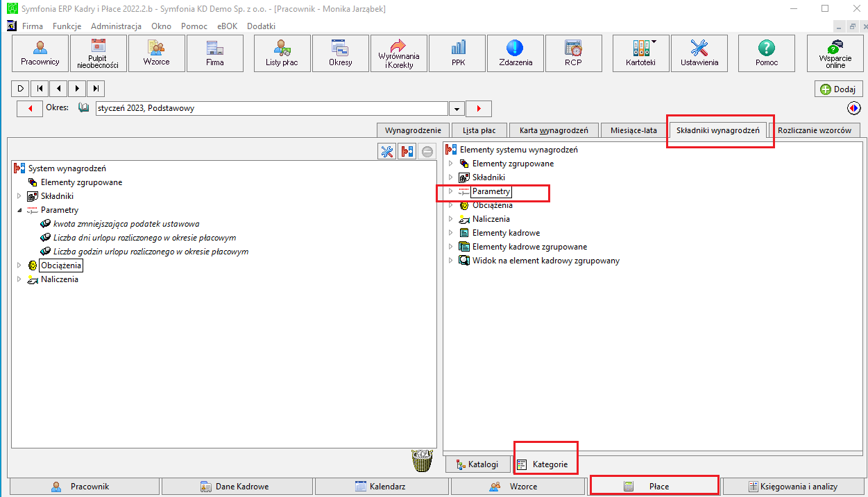Viewport: 868px width, 497px height.
Task: Go to the first record navigation button
Action: point(40,89)
